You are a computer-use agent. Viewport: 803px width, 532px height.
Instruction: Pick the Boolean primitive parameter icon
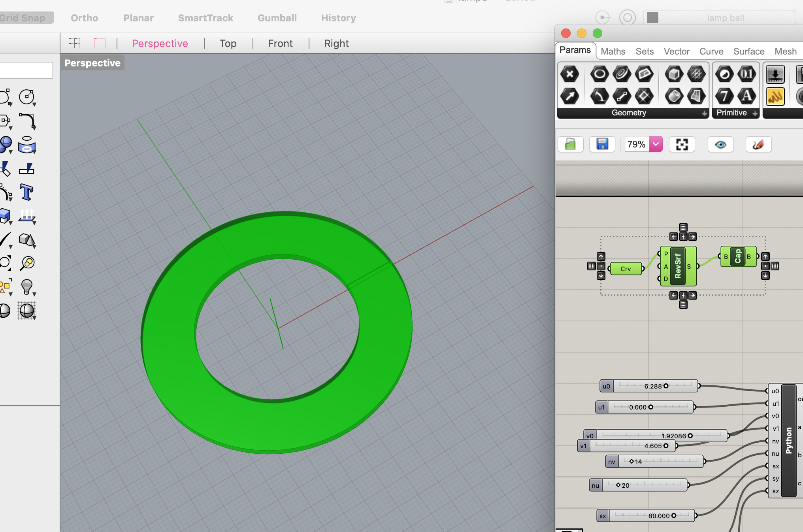pyautogui.click(x=724, y=74)
